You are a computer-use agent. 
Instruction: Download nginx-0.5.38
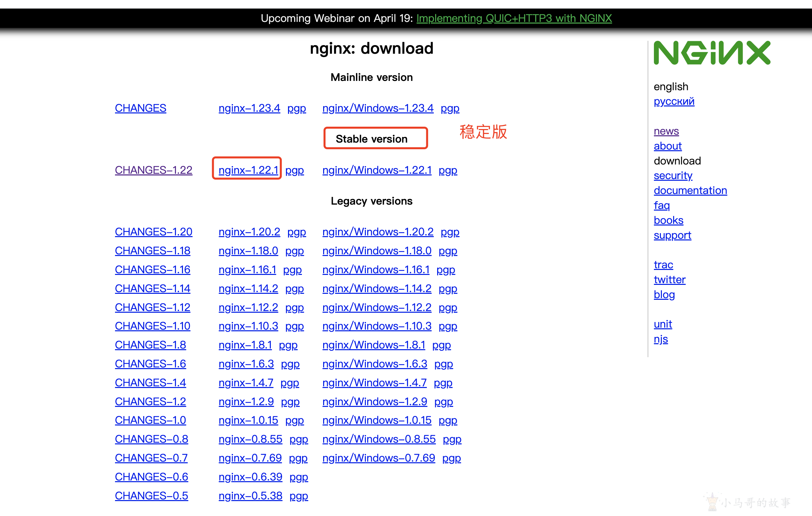250,496
